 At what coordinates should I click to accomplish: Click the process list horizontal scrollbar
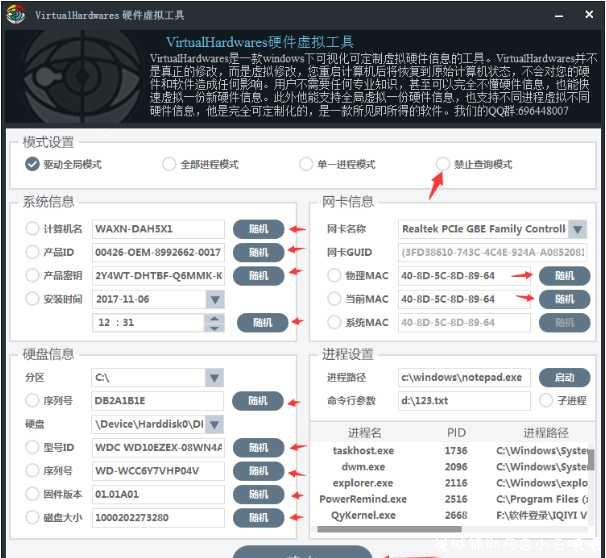point(389,529)
